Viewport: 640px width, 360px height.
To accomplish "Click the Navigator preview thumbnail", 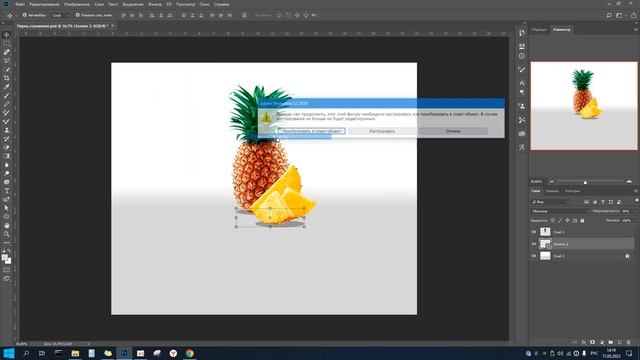I will pos(584,106).
